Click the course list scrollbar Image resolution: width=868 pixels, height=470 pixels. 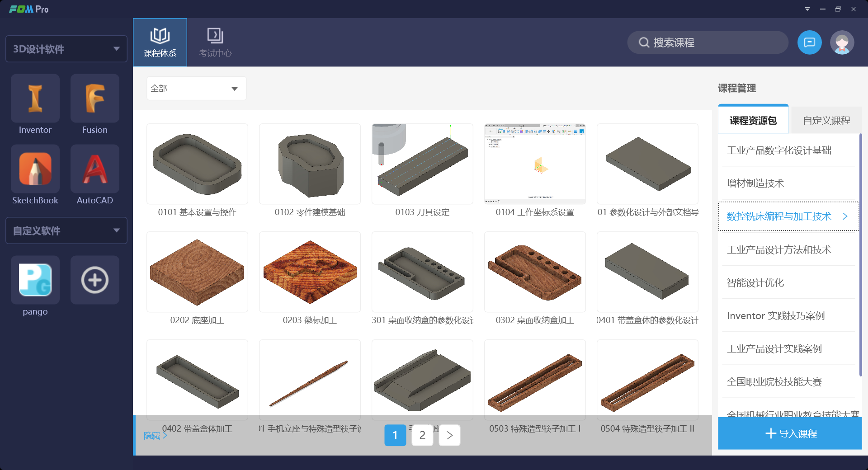tap(860, 254)
